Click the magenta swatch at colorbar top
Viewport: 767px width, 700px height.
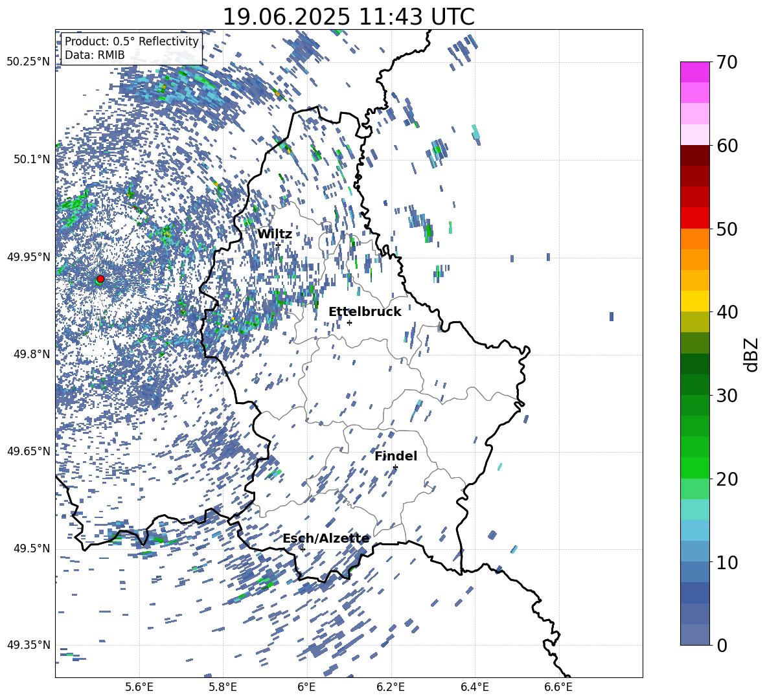694,72
